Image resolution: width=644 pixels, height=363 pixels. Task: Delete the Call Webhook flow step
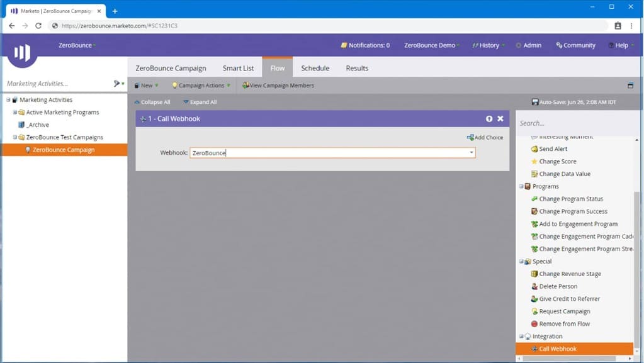tap(500, 119)
